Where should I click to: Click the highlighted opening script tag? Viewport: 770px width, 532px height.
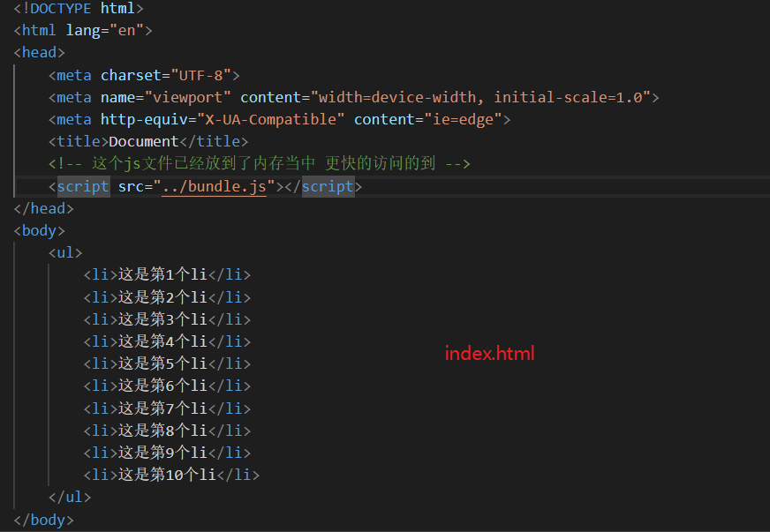pyautogui.click(x=83, y=186)
